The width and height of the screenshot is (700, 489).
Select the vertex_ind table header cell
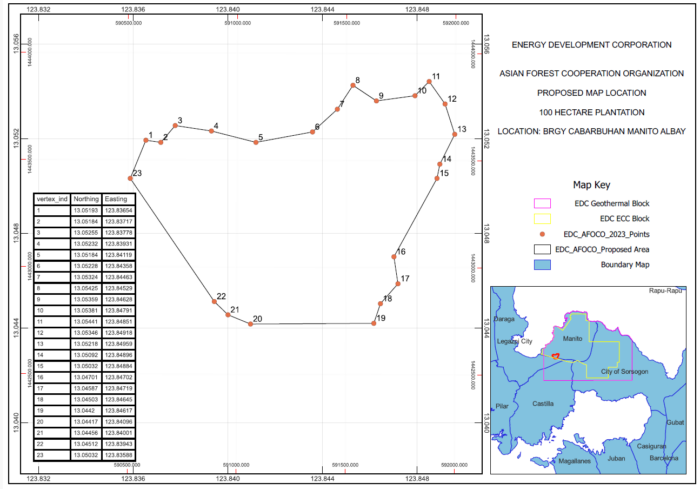[x=52, y=199]
